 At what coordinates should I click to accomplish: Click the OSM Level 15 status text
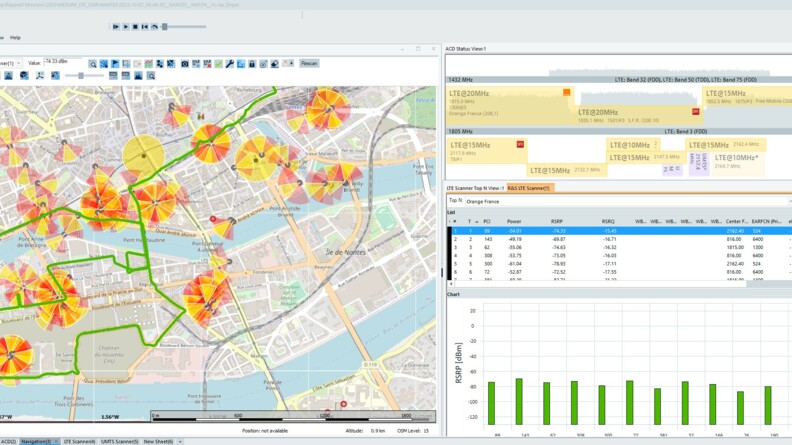click(413, 431)
